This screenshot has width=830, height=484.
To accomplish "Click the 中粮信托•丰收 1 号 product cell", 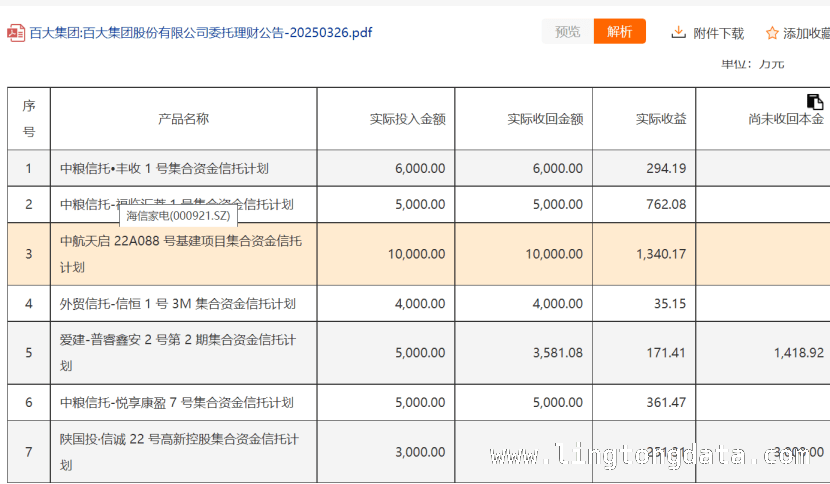I will [x=184, y=168].
